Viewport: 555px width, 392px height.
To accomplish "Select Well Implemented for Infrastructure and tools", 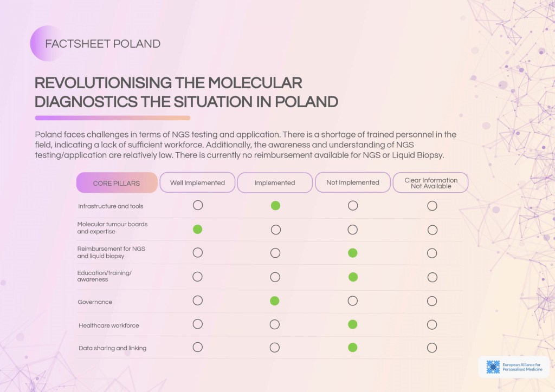I will coord(198,205).
